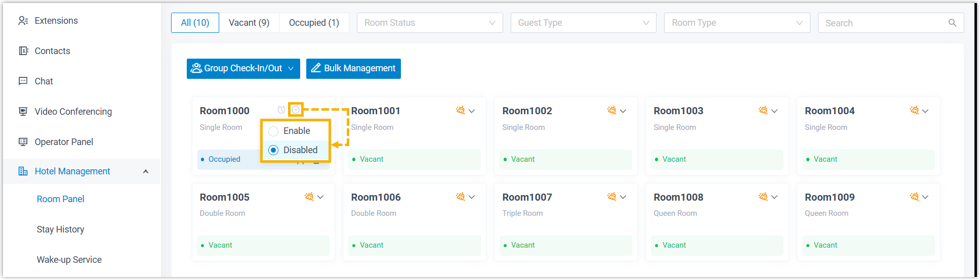Click the cleaning broom icon on Room1005
This screenshot has height=280, width=980.
click(309, 197)
